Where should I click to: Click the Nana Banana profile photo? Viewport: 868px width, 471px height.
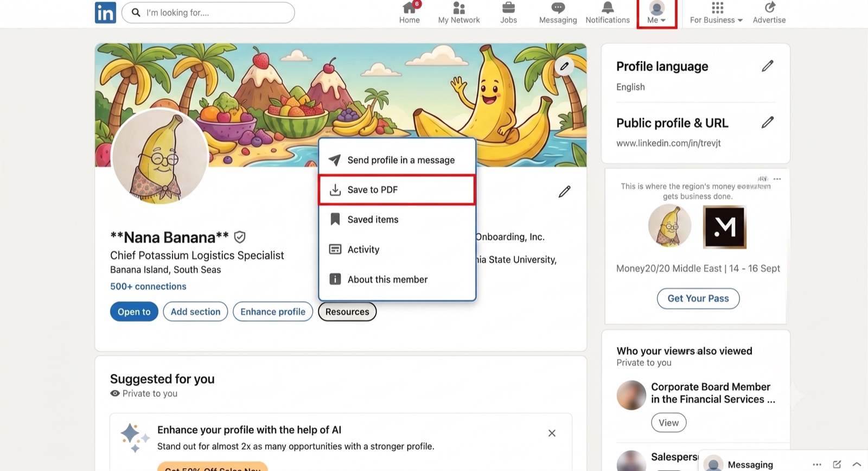(160, 156)
